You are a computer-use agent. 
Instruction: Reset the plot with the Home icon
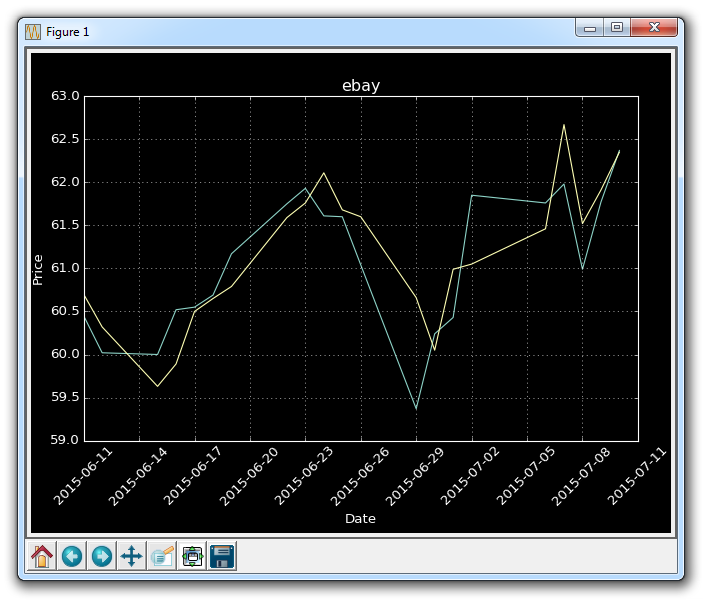[x=42, y=556]
